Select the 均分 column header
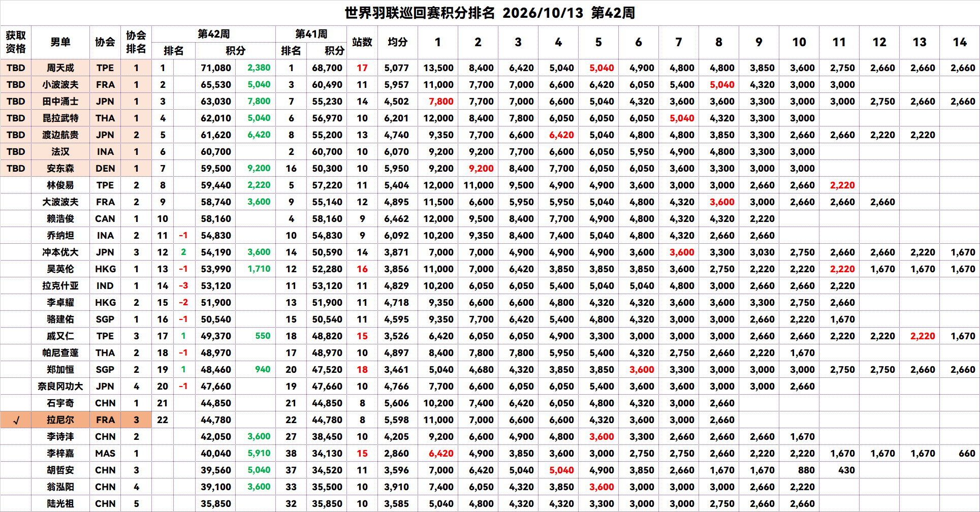Screen dimensions: 980x512 pos(397,42)
